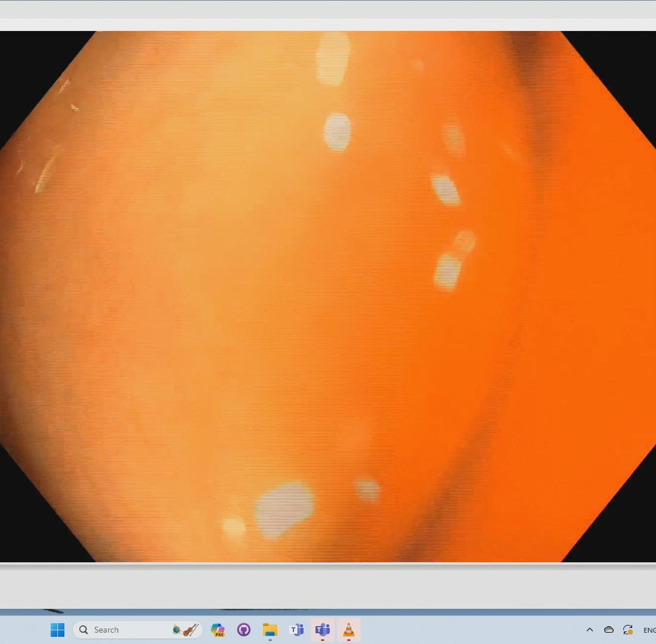Image resolution: width=656 pixels, height=644 pixels.
Task: Switch to VLC media player in taskbar
Action: point(348,629)
